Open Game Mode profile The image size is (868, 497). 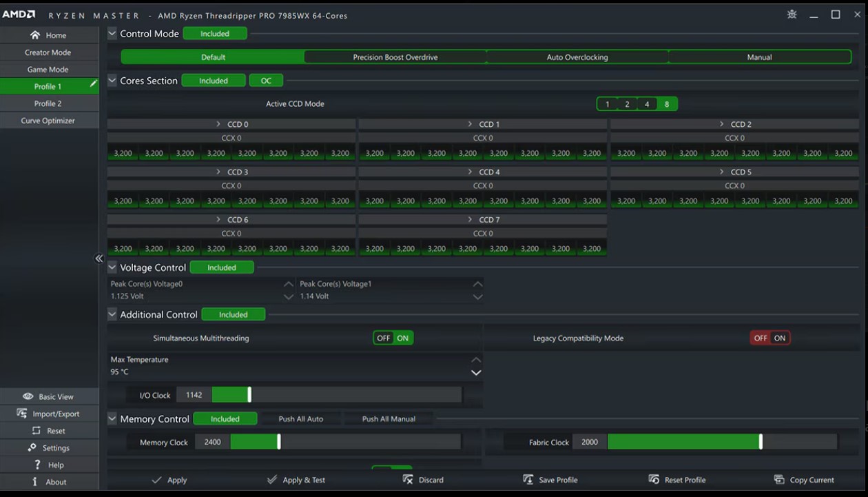tap(48, 70)
